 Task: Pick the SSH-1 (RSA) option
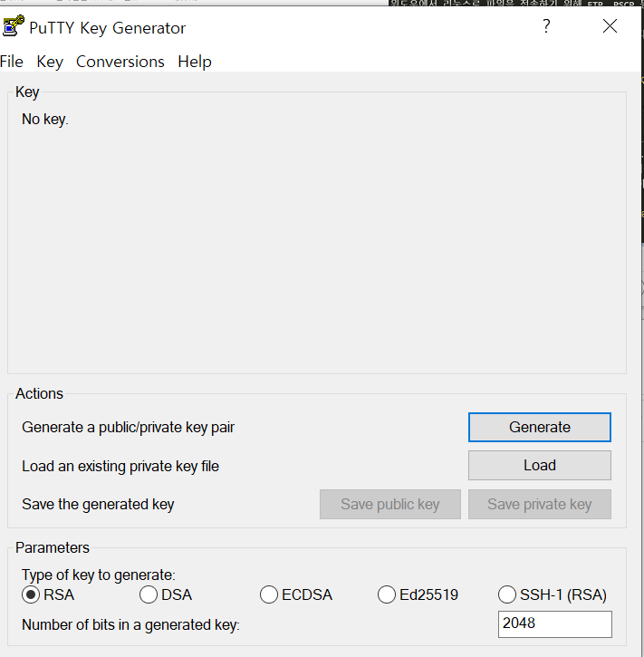click(507, 595)
